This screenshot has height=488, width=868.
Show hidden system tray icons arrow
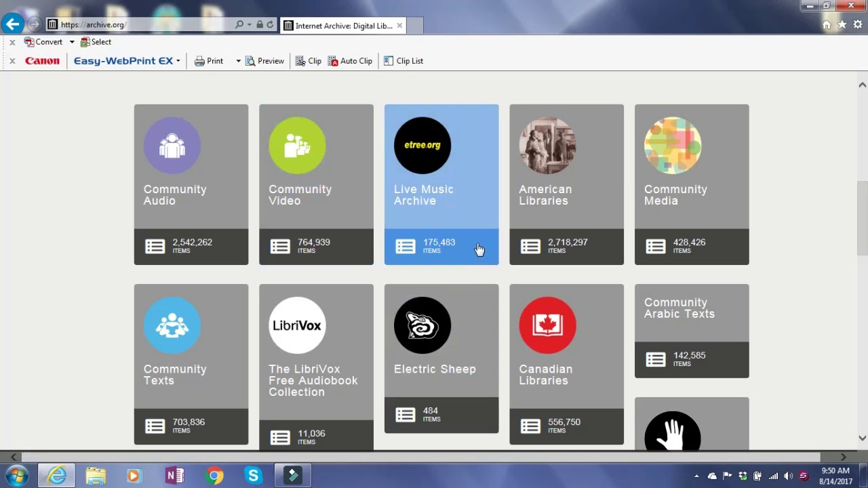(696, 476)
